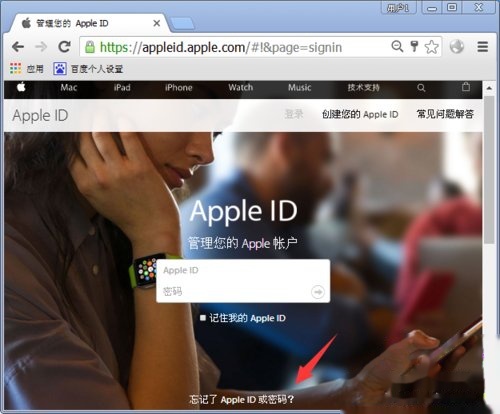Click the globe extension icon
The width and height of the screenshot is (500, 414).
(457, 47)
